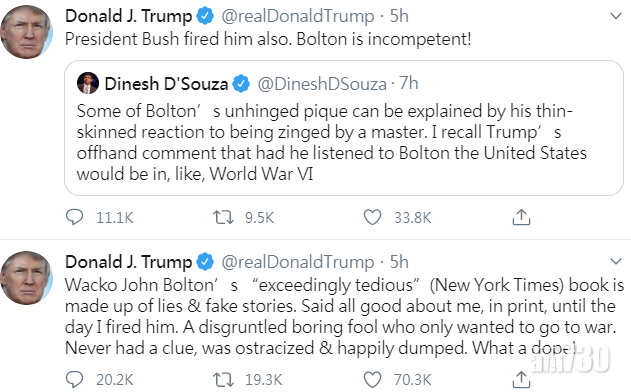This screenshot has width=631, height=392.
Task: Go to @DineshDSouza handle
Action: pos(322,84)
